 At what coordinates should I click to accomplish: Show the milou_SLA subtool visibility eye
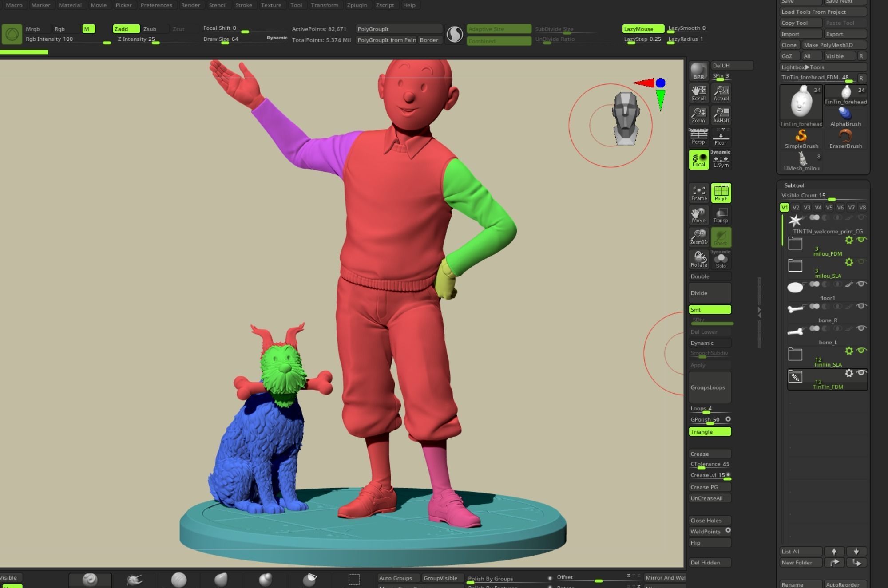point(861,262)
